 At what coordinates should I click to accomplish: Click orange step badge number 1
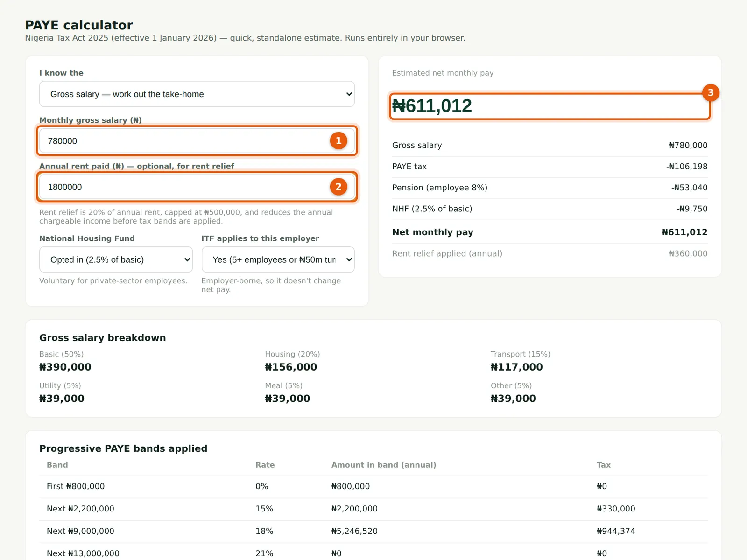[338, 140]
